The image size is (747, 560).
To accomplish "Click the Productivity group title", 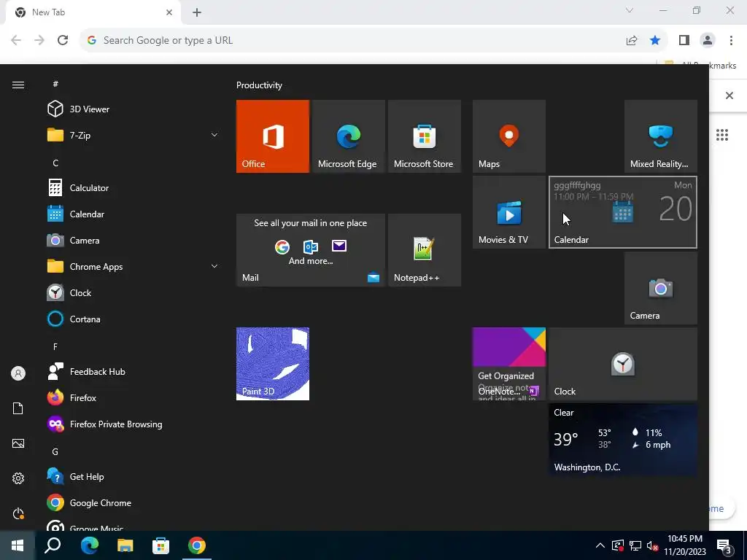I will tap(259, 85).
